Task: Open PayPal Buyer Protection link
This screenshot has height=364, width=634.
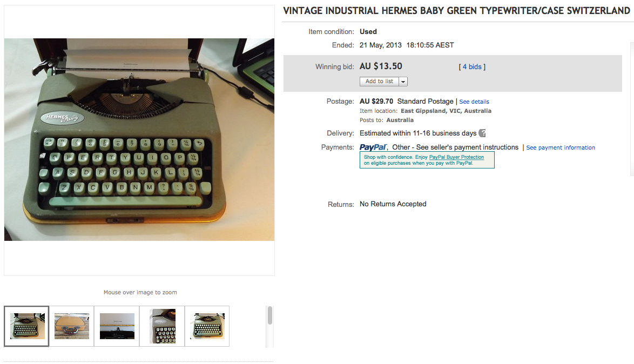Action: tap(456, 157)
